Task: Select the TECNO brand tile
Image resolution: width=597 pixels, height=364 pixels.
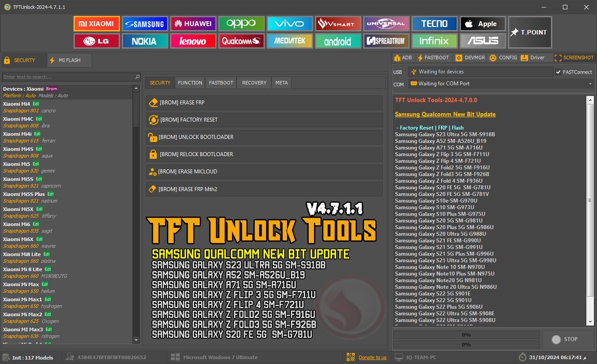Action: (x=434, y=23)
